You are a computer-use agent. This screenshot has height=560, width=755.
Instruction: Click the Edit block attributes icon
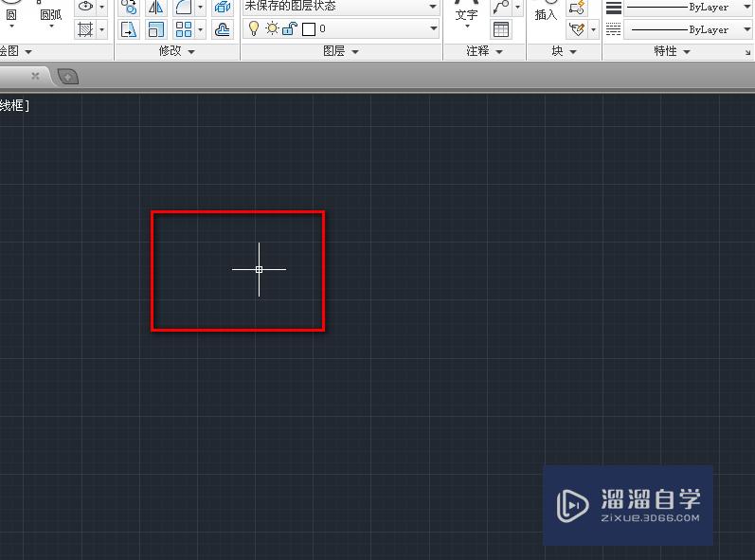(x=576, y=29)
